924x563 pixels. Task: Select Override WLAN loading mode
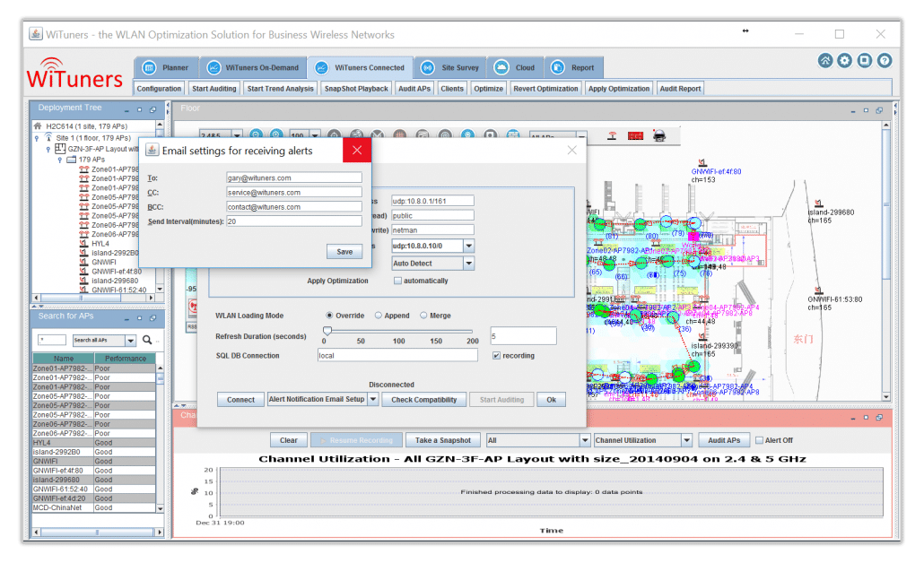pyautogui.click(x=329, y=316)
